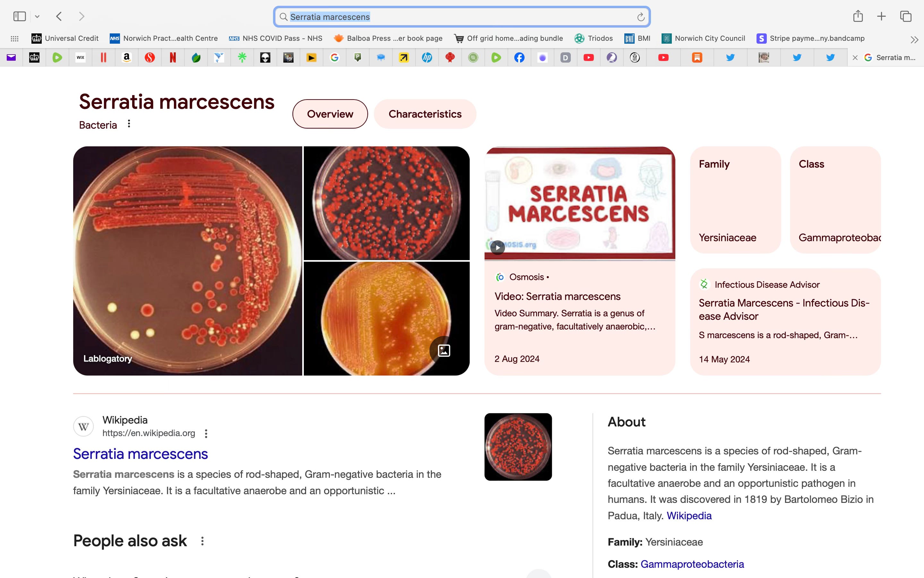Follow the Wikipedia link in About
Screen dimensions: 924x578
coord(689,516)
